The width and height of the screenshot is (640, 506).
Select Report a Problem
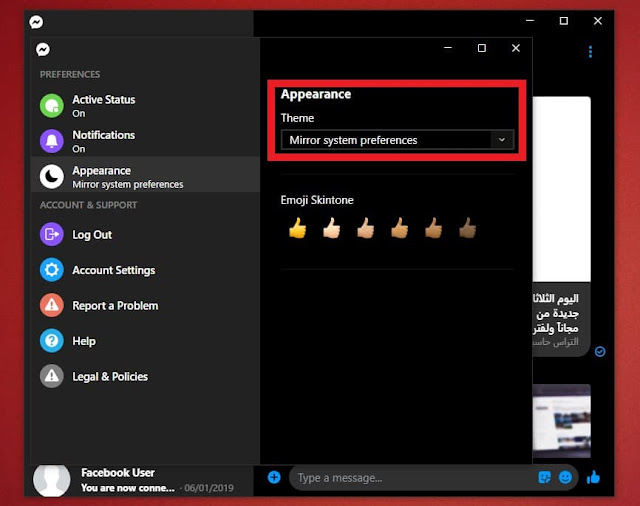(x=145, y=305)
